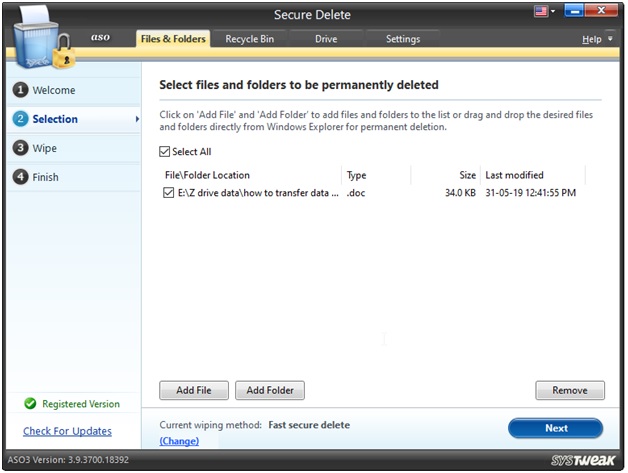This screenshot has height=473, width=628.
Task: Click the Selection step arrow indicator
Action: click(137, 119)
